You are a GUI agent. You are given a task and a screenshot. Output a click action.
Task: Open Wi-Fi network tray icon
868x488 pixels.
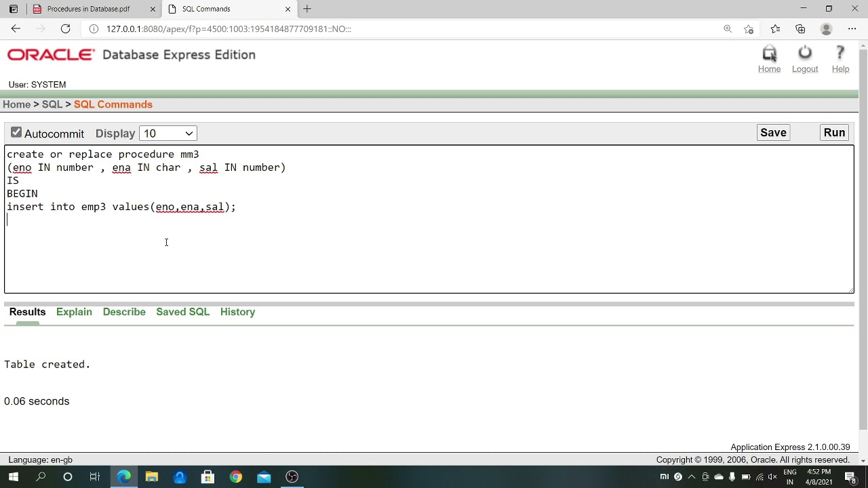pyautogui.click(x=759, y=477)
